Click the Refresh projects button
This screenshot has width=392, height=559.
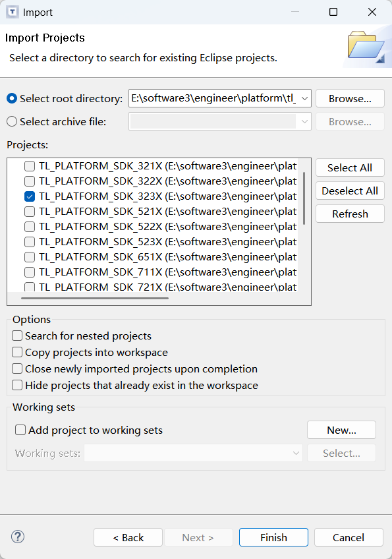350,214
